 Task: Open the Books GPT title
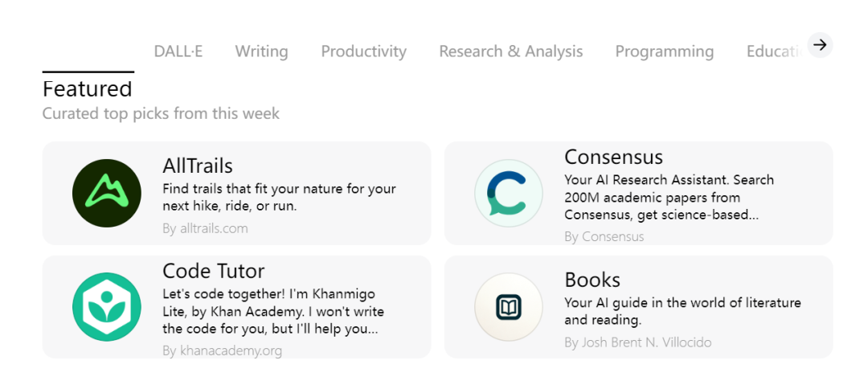592,279
